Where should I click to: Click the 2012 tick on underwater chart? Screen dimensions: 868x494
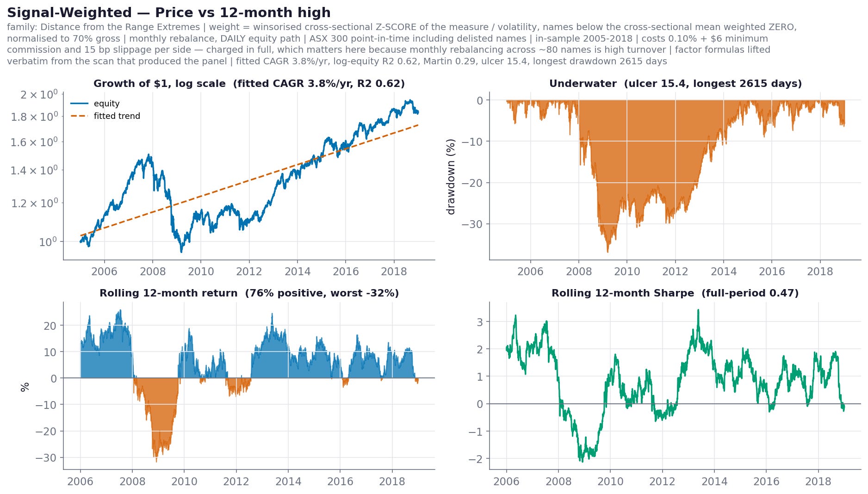tap(675, 272)
